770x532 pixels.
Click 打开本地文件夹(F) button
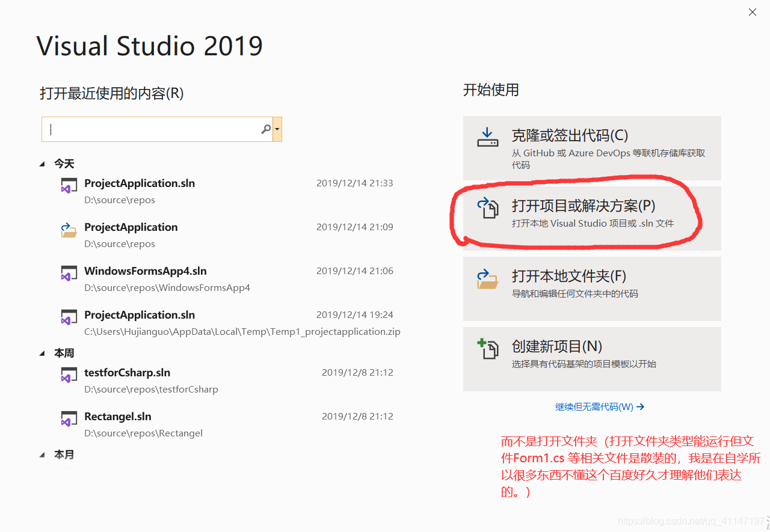click(592, 289)
